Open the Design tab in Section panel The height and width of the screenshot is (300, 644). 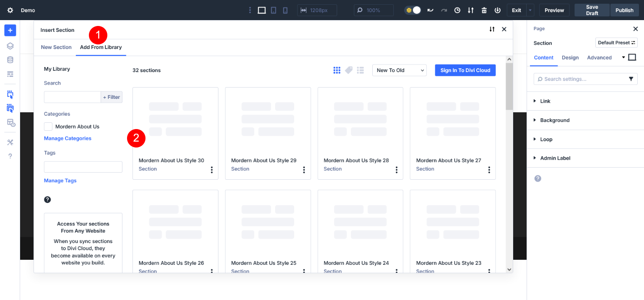[x=570, y=57]
